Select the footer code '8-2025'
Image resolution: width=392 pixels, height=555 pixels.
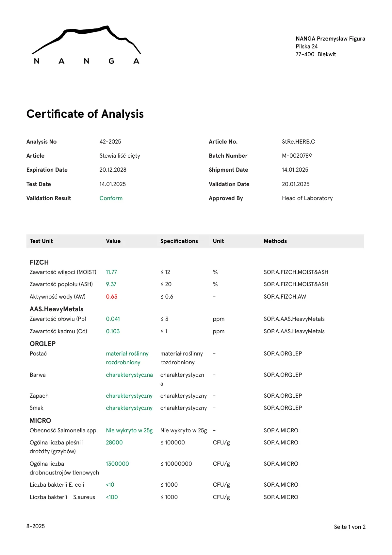coord(36,526)
